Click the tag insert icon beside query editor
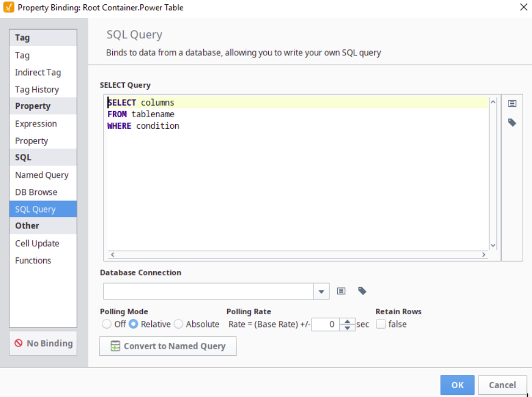Image resolution: width=532 pixels, height=397 pixels. click(512, 123)
